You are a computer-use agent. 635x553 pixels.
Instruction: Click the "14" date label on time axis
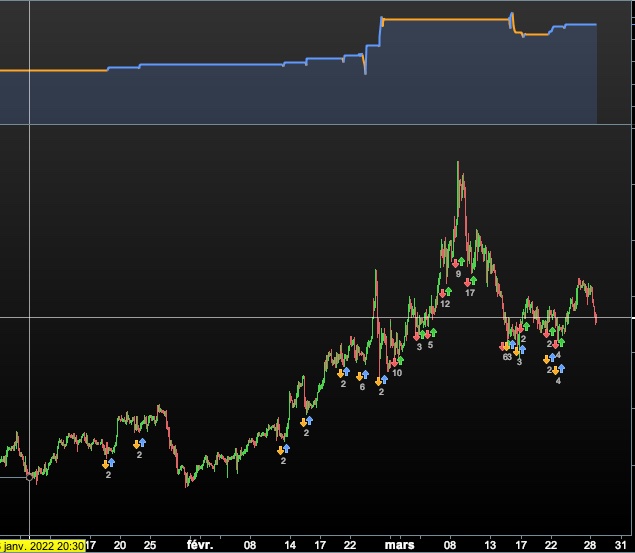point(290,545)
